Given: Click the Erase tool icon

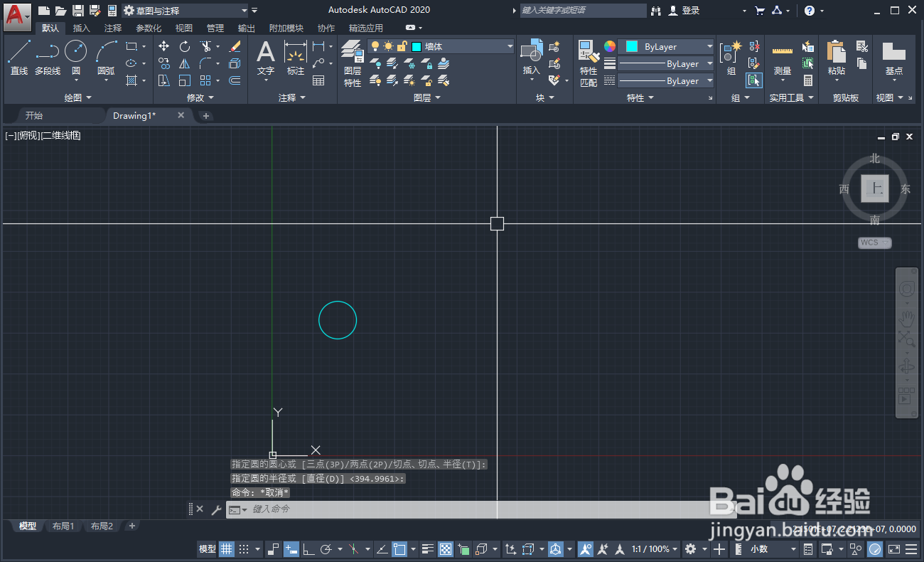Looking at the screenshot, I should pyautogui.click(x=235, y=46).
